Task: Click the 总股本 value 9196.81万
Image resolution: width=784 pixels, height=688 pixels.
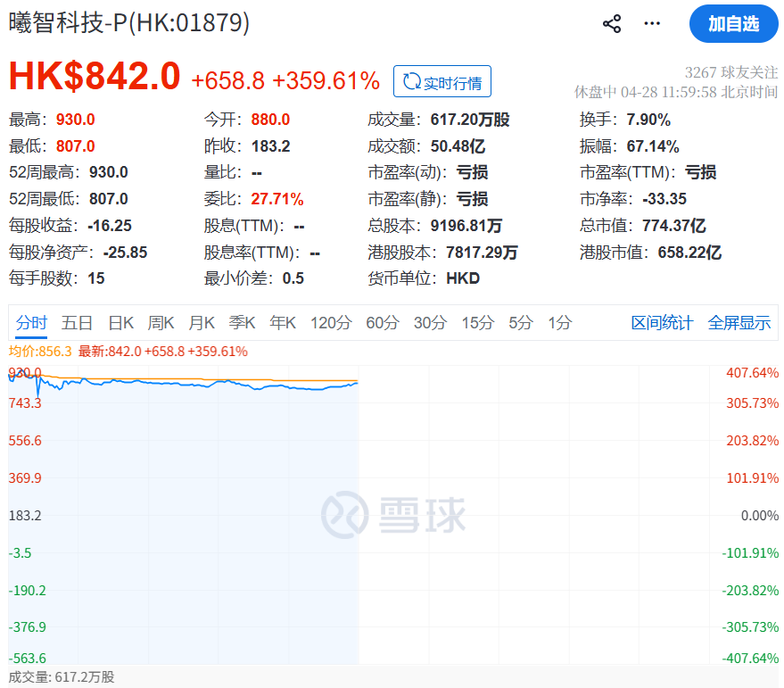Action: coord(466,226)
